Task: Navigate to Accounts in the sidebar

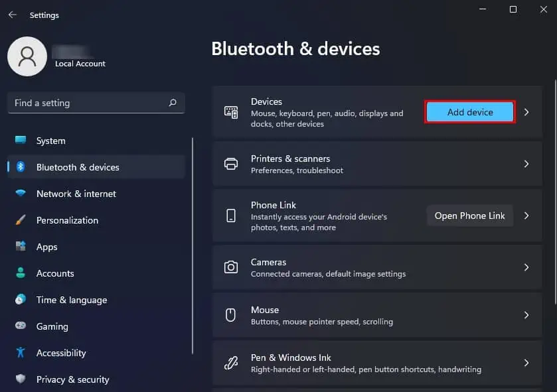Action: (x=55, y=273)
